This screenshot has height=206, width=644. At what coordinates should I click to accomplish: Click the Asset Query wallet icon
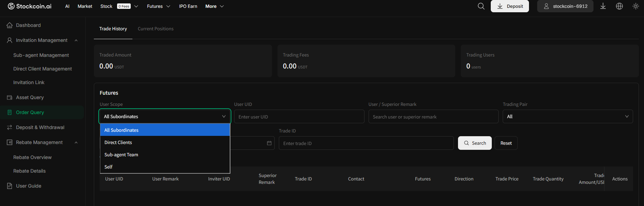pos(10,97)
